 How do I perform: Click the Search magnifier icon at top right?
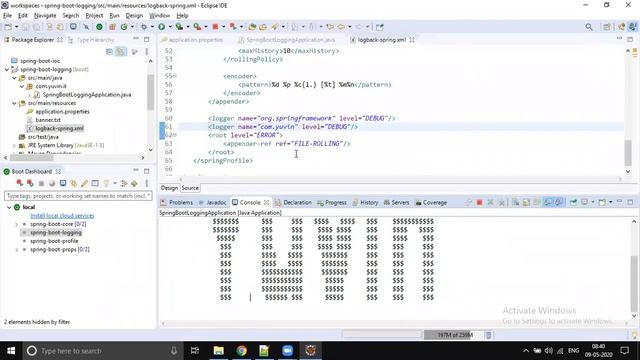[589, 27]
